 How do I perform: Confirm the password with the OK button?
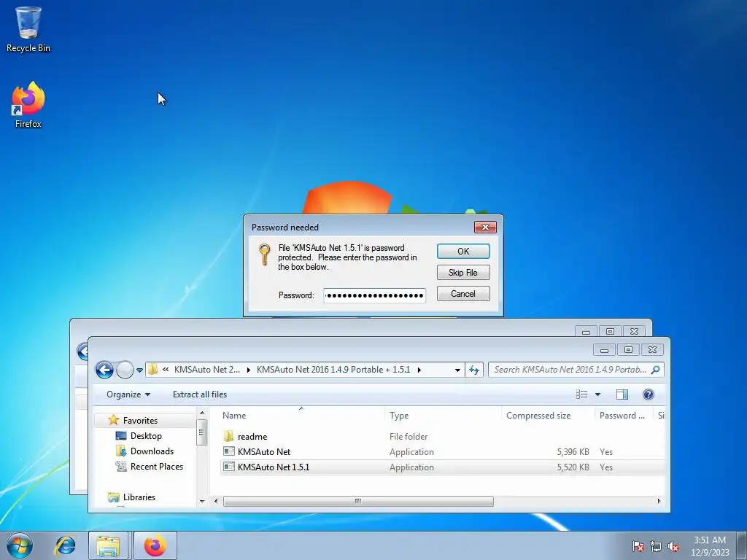pyautogui.click(x=463, y=251)
